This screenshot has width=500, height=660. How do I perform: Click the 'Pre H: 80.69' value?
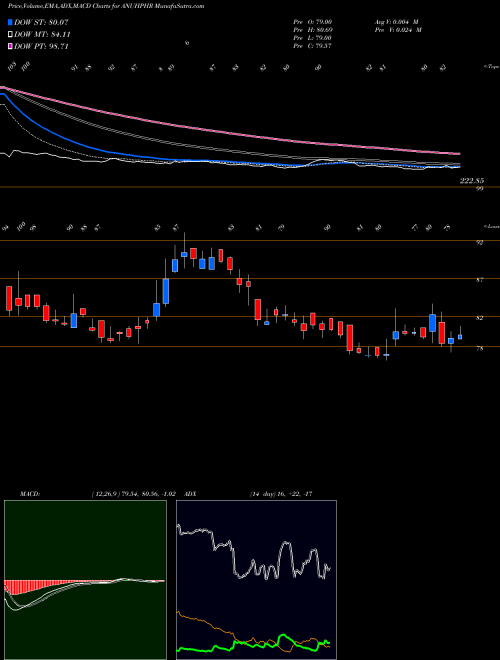click(x=313, y=30)
